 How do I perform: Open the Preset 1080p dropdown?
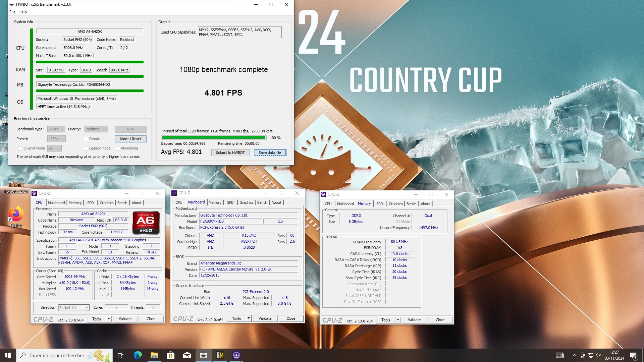pos(56,139)
